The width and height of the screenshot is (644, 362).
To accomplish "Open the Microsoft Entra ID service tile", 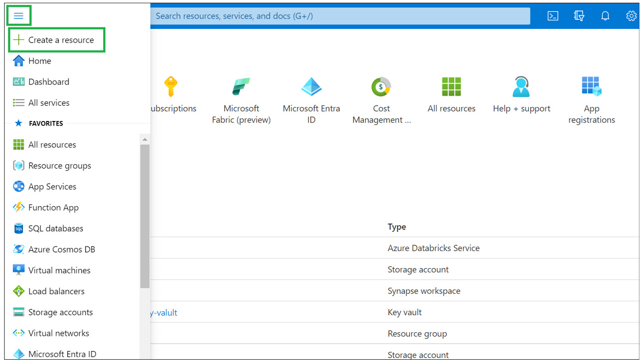I will 312,100.
